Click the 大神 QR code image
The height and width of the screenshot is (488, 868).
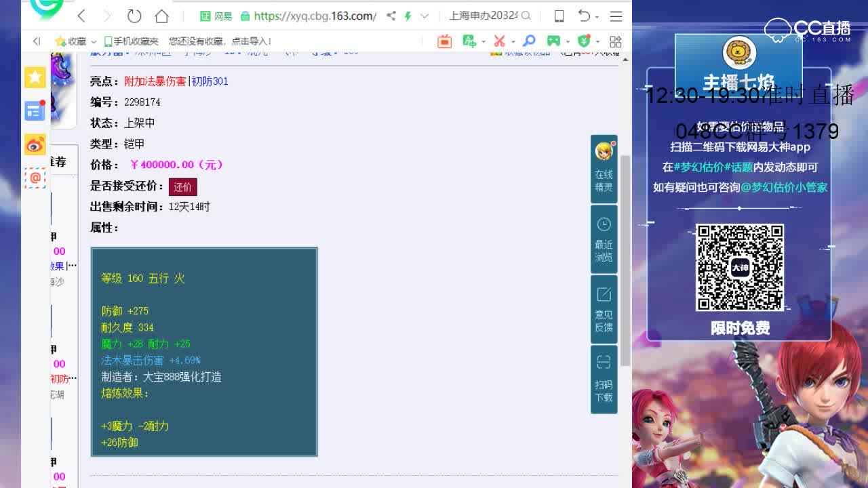tap(740, 267)
